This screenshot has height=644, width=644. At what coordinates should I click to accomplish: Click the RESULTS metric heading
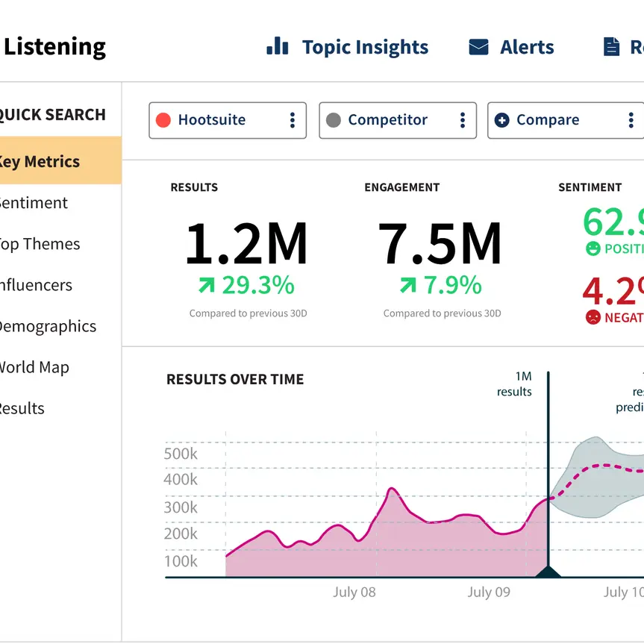click(x=194, y=187)
